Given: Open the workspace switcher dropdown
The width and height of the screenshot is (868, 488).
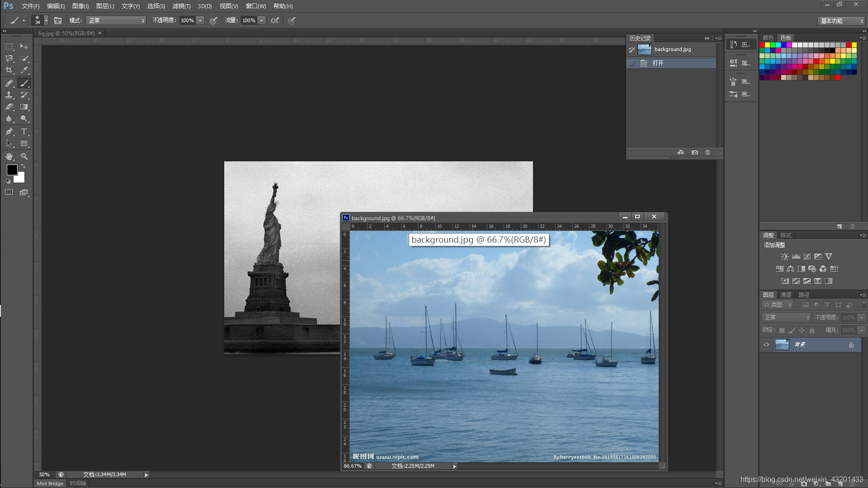Looking at the screenshot, I should (x=841, y=21).
